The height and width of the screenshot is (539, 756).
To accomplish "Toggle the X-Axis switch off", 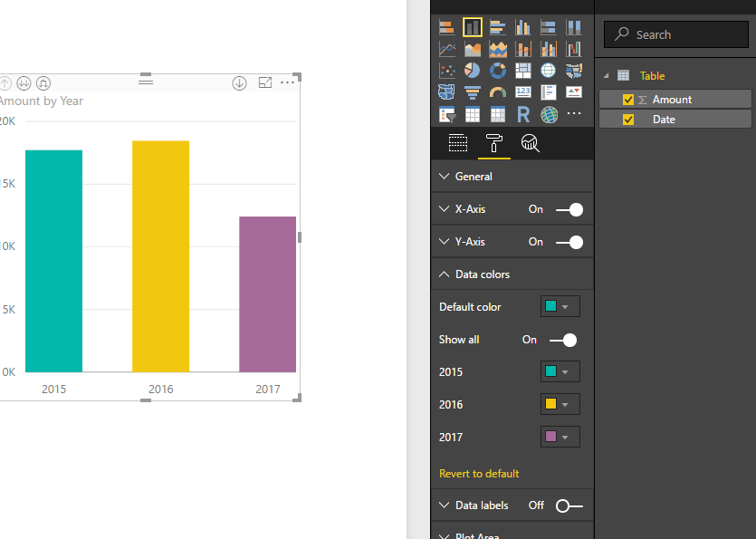I will coord(569,210).
